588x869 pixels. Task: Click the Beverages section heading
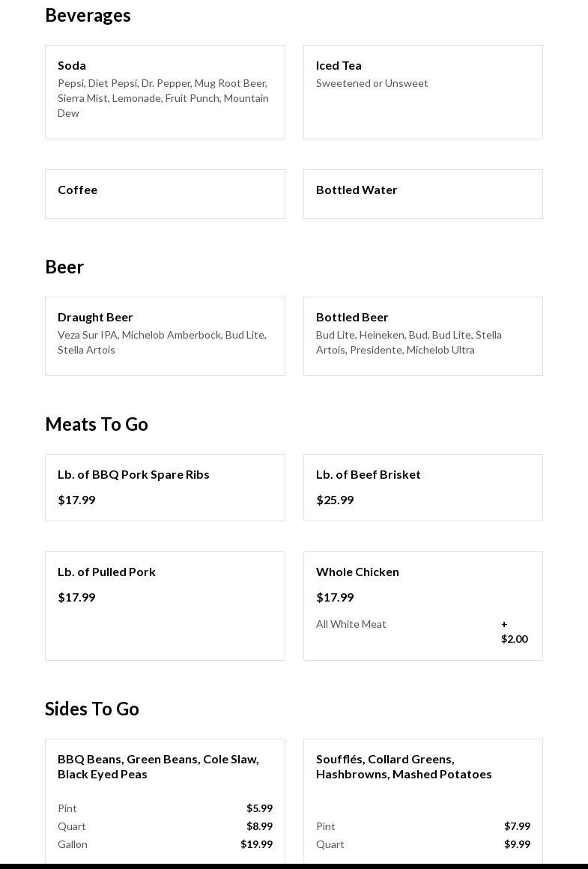pyautogui.click(x=88, y=16)
